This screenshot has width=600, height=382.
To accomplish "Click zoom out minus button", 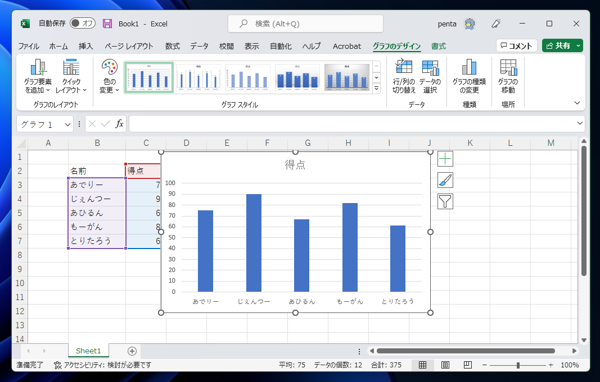I will coord(484,365).
